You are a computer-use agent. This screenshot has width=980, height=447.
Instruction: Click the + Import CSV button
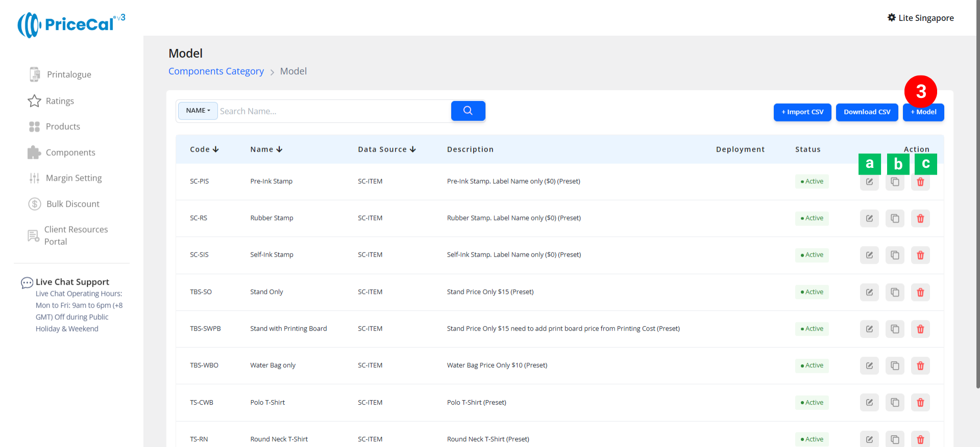point(802,112)
